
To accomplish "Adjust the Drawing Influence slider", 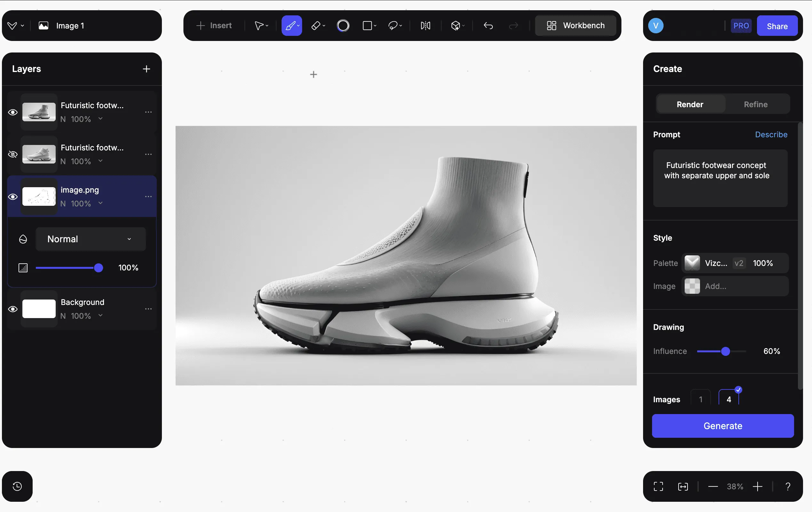I will [x=725, y=351].
